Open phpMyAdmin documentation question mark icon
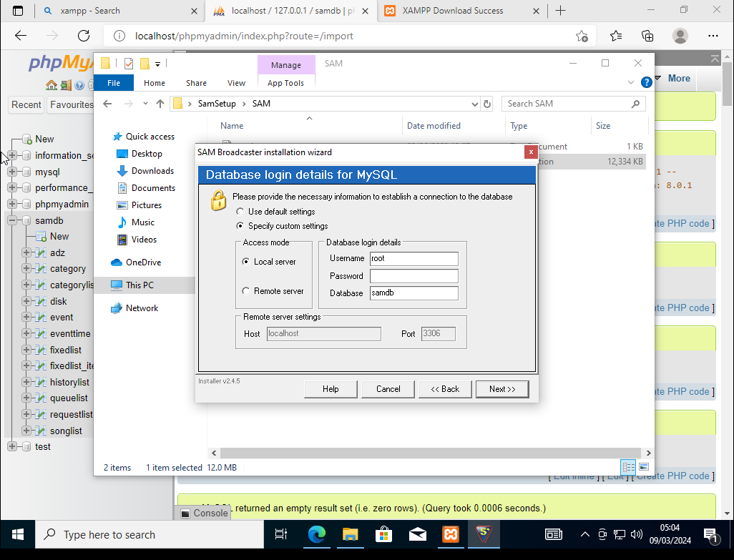 coord(79,85)
